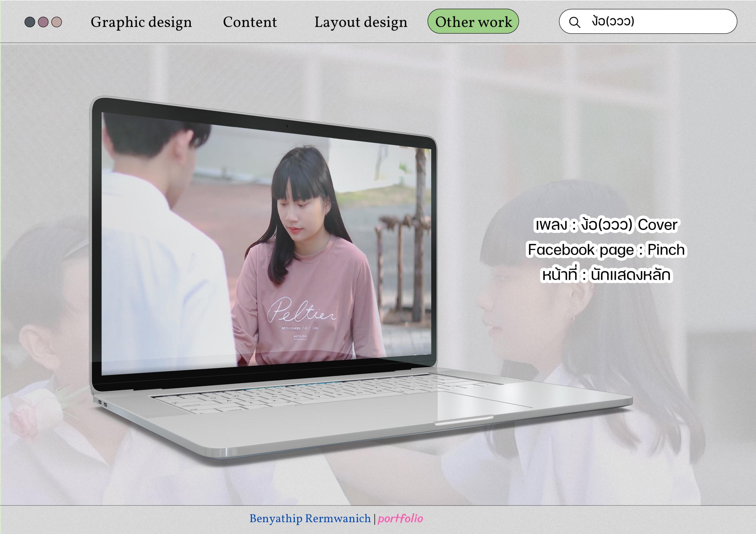
Task: Click the dark slate circle dot
Action: point(30,22)
